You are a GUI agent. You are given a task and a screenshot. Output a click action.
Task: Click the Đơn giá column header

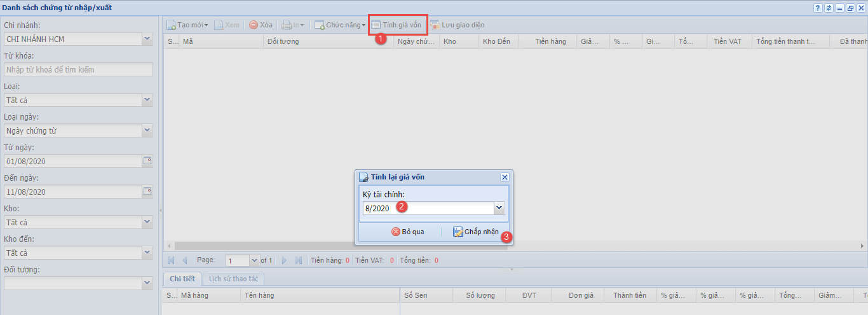coord(578,295)
